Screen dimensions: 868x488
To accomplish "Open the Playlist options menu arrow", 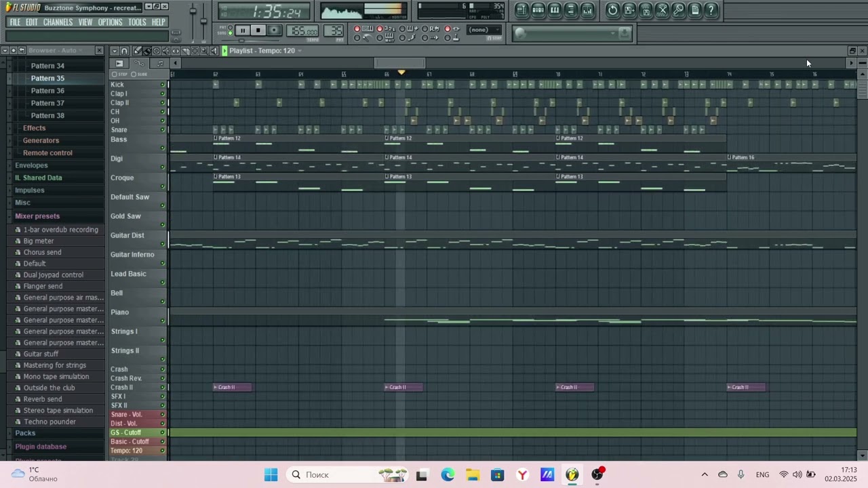I will click(x=115, y=51).
